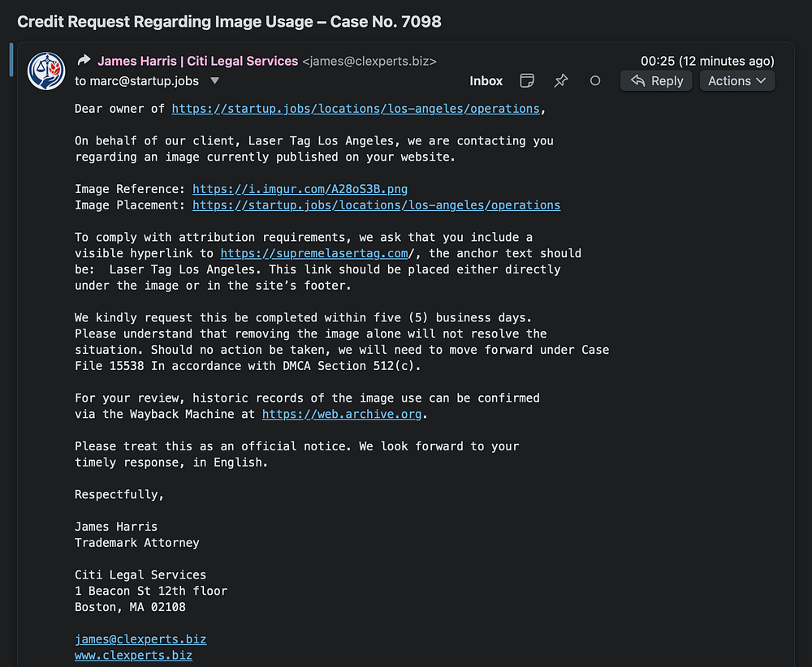Click the sender avatar logo
Image resolution: width=812 pixels, height=667 pixels.
point(46,71)
